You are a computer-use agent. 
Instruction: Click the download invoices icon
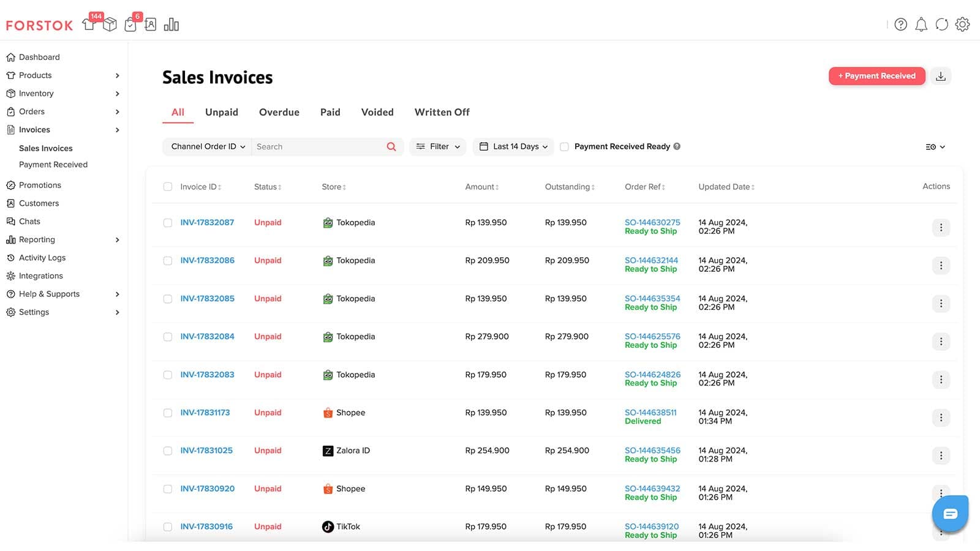(x=941, y=76)
